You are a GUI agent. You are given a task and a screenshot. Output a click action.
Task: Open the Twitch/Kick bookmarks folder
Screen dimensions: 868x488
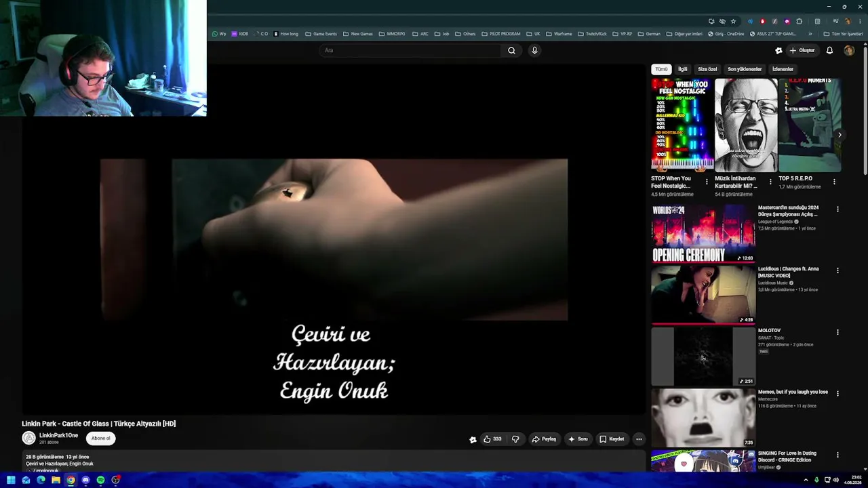(592, 34)
